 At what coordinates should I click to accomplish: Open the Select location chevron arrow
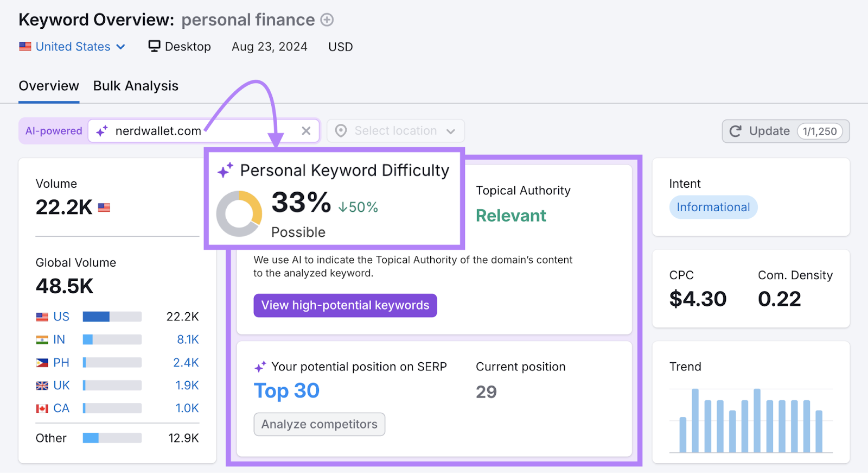pyautogui.click(x=451, y=131)
